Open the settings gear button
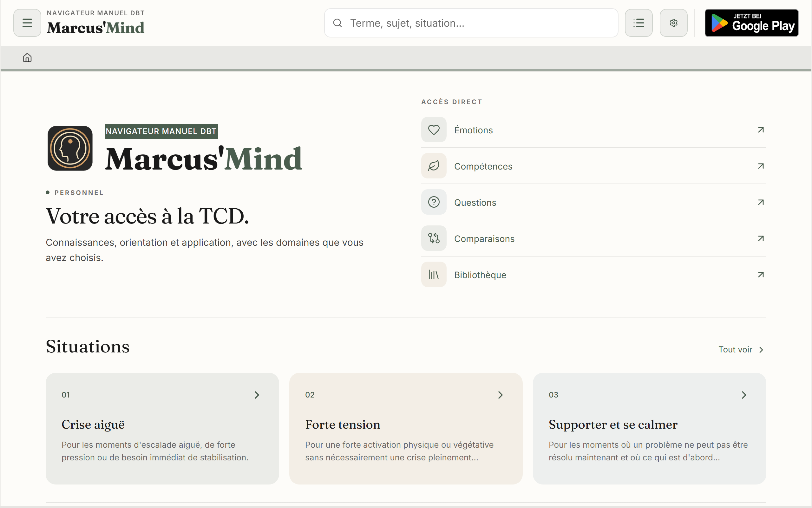The height and width of the screenshot is (508, 812). (673, 23)
